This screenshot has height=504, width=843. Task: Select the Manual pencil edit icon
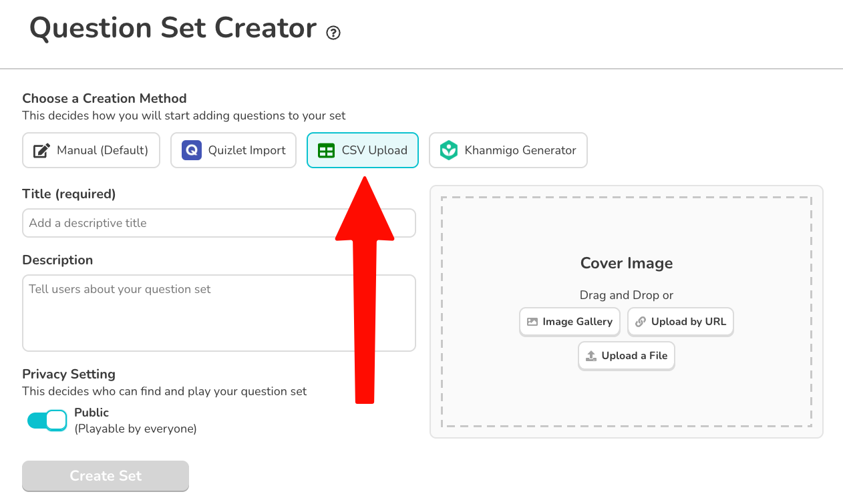[x=41, y=151]
